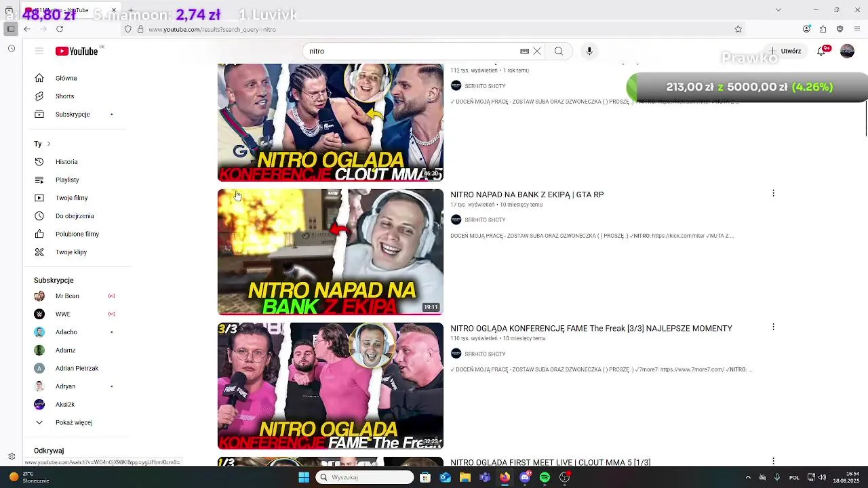The height and width of the screenshot is (488, 868).
Task: Close the YouTube browser tab
Action: pyautogui.click(x=114, y=10)
